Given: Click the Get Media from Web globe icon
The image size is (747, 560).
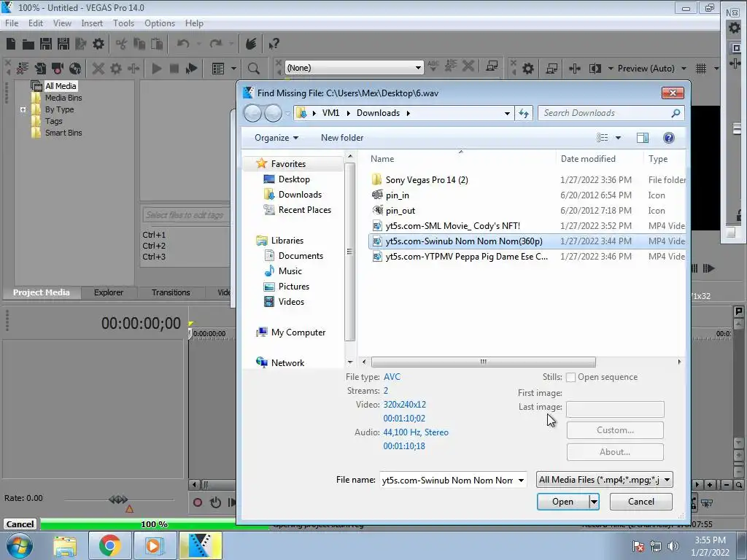Looking at the screenshot, I should point(75,69).
